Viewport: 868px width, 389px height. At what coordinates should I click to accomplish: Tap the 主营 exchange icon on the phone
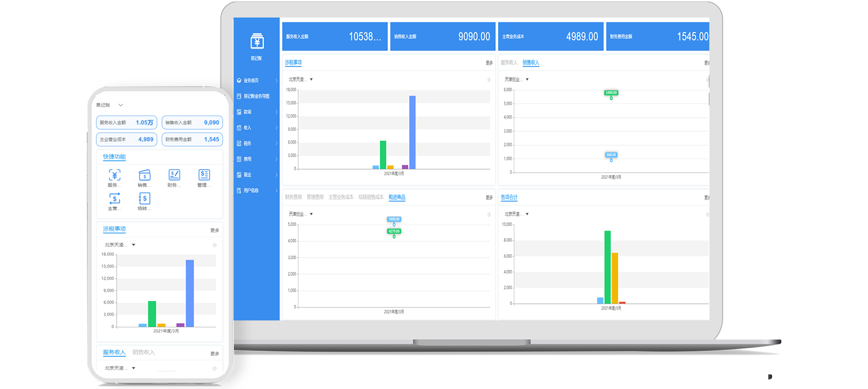(x=114, y=198)
